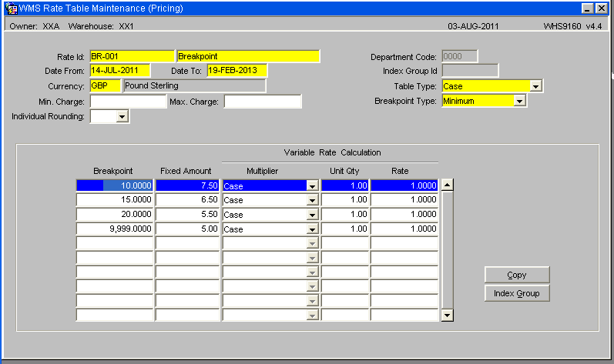Click the Index Group button

click(x=517, y=293)
